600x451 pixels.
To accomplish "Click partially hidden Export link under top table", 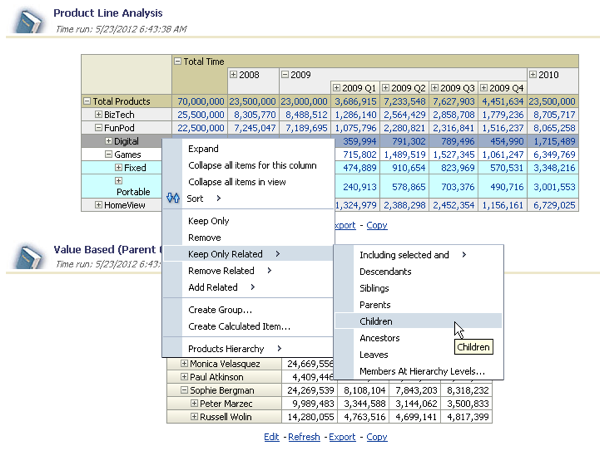I will [345, 225].
